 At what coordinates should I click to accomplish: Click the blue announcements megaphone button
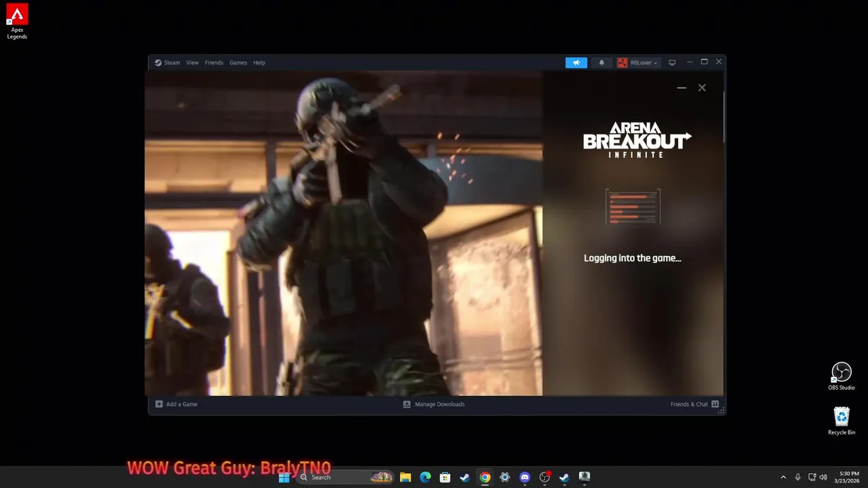[x=576, y=62]
